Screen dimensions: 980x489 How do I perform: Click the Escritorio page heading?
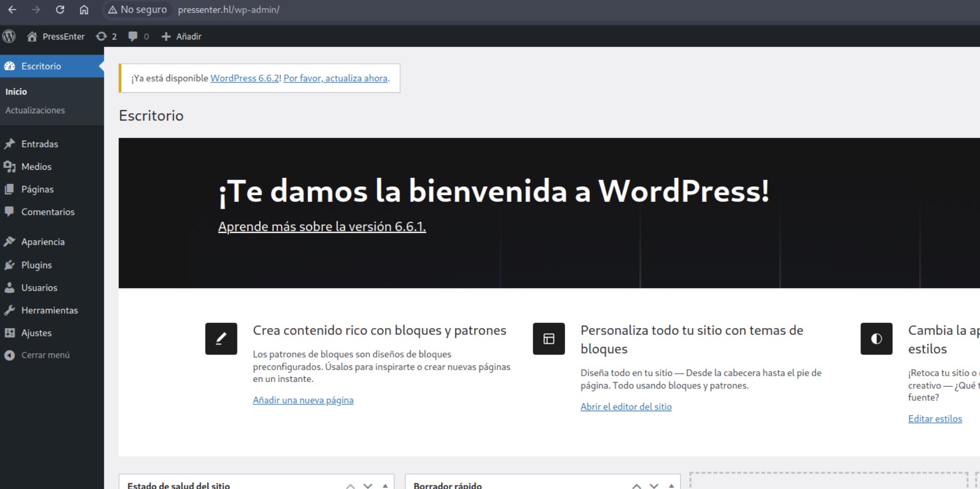[x=151, y=115]
